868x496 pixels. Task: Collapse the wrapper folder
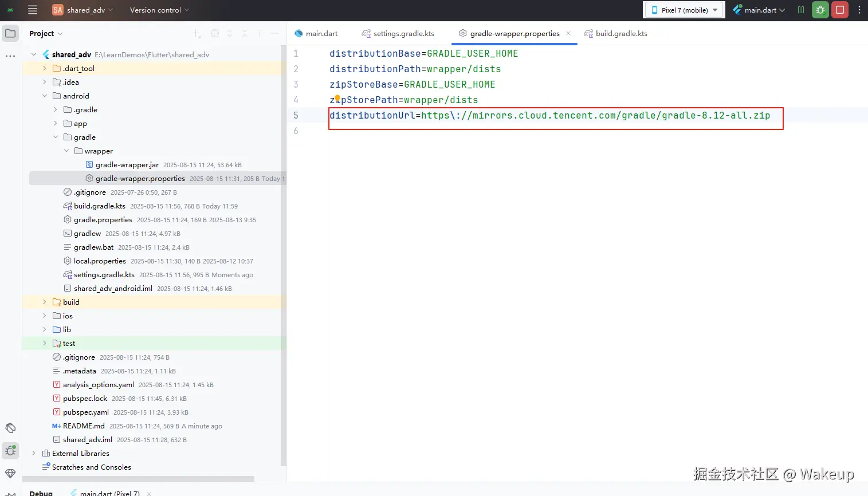click(66, 151)
